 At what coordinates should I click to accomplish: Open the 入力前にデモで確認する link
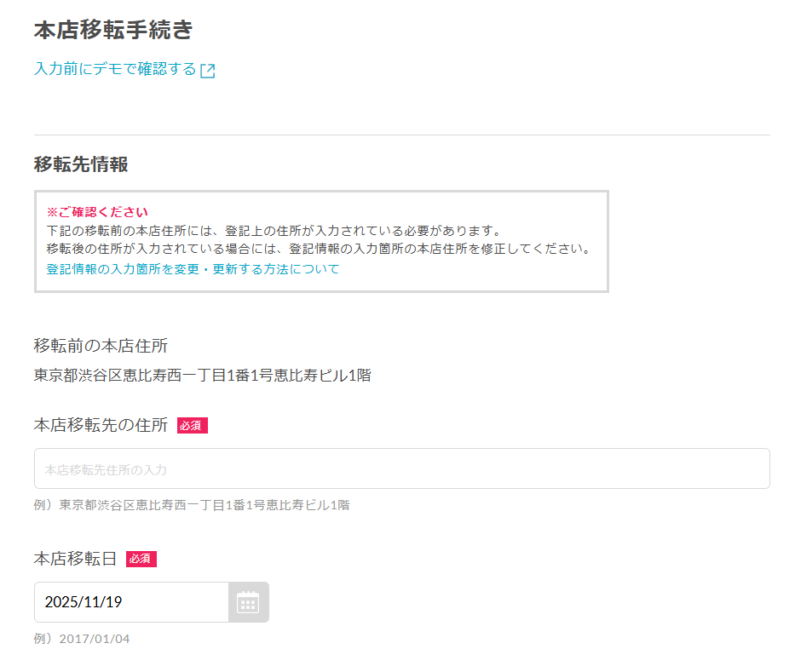(124, 69)
